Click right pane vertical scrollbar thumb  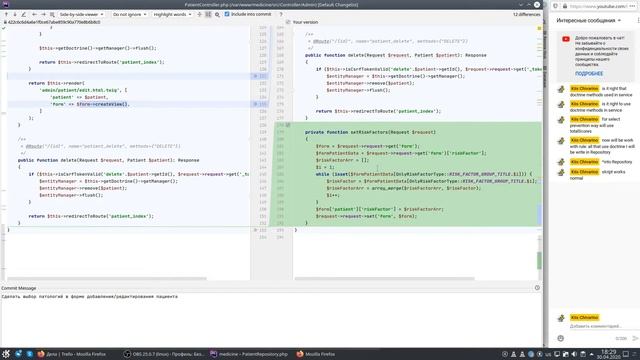tap(539, 260)
